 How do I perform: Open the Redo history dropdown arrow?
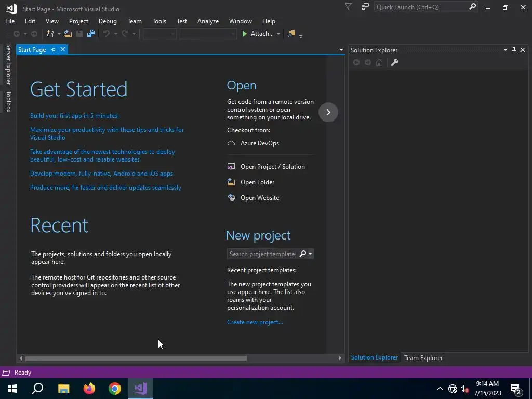[x=134, y=34]
